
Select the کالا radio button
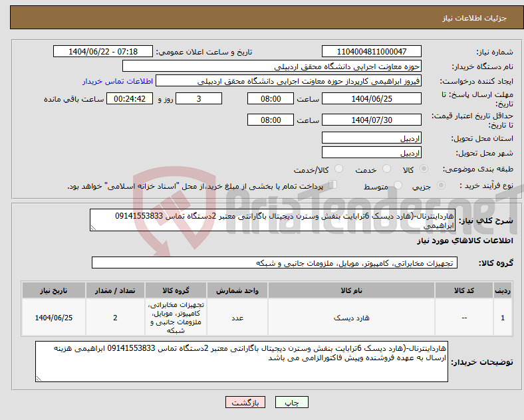[424, 169]
